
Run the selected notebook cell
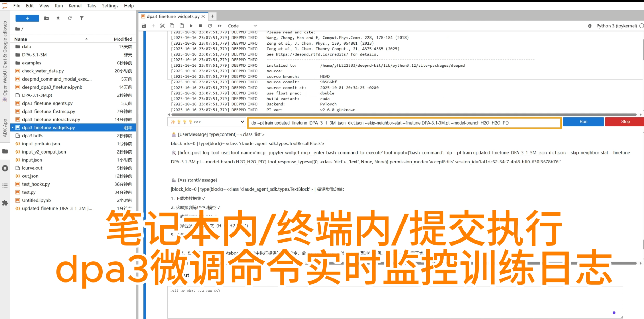click(x=191, y=26)
